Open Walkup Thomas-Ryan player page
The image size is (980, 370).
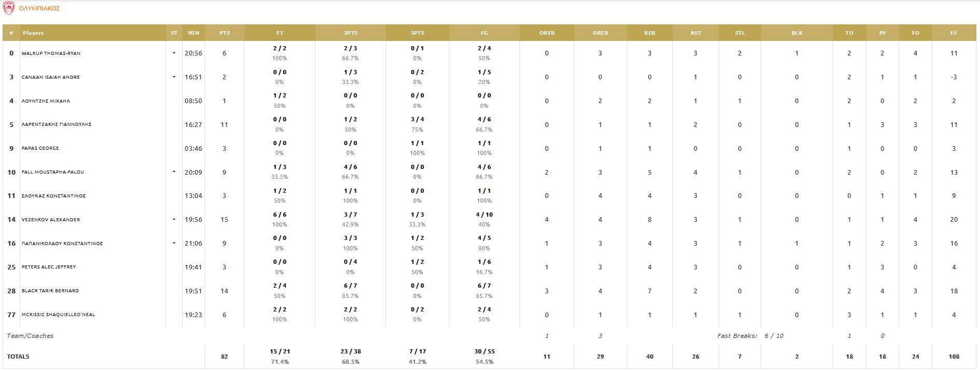point(51,53)
